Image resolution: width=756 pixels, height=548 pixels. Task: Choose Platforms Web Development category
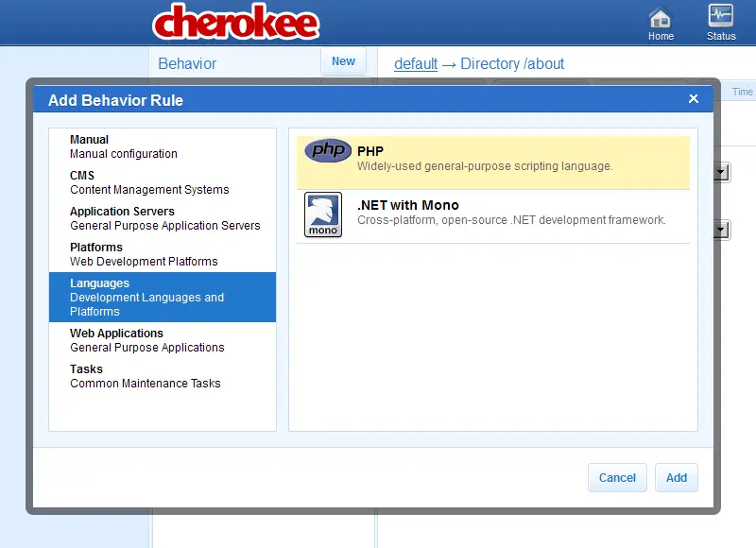point(163,254)
